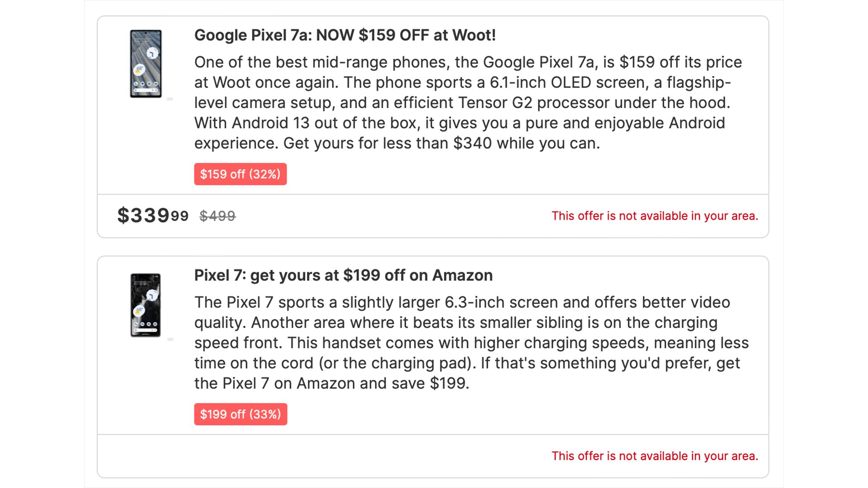
Task: Click the $339.99 current price
Action: coord(153,216)
